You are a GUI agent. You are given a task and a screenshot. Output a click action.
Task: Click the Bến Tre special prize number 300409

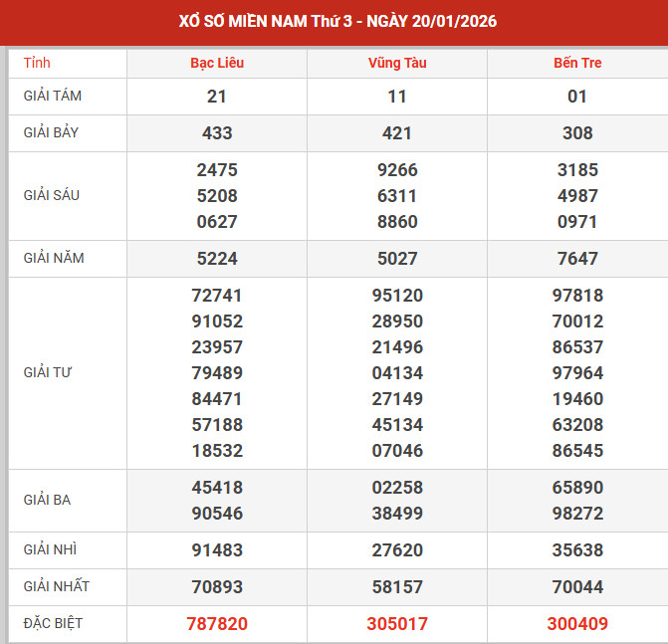pos(577,624)
